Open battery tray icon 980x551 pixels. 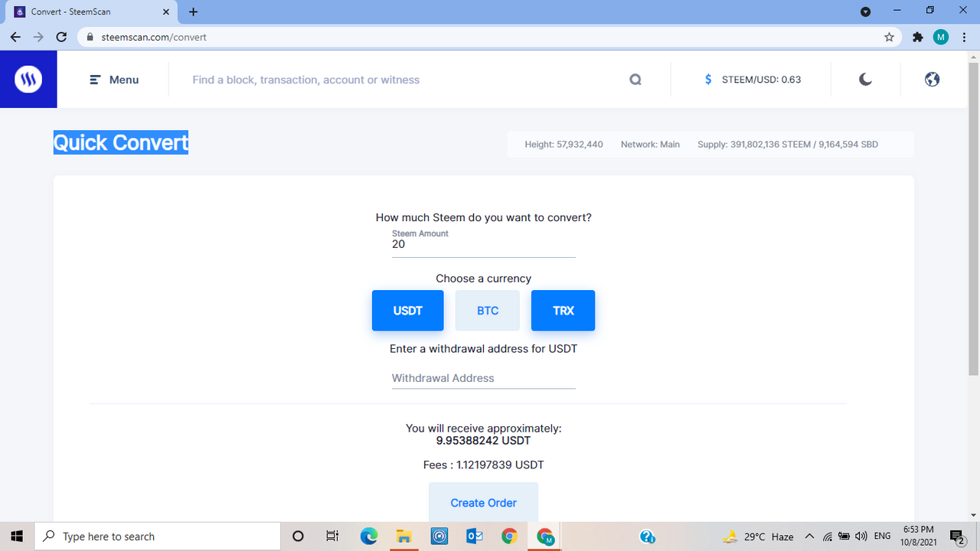tap(844, 536)
